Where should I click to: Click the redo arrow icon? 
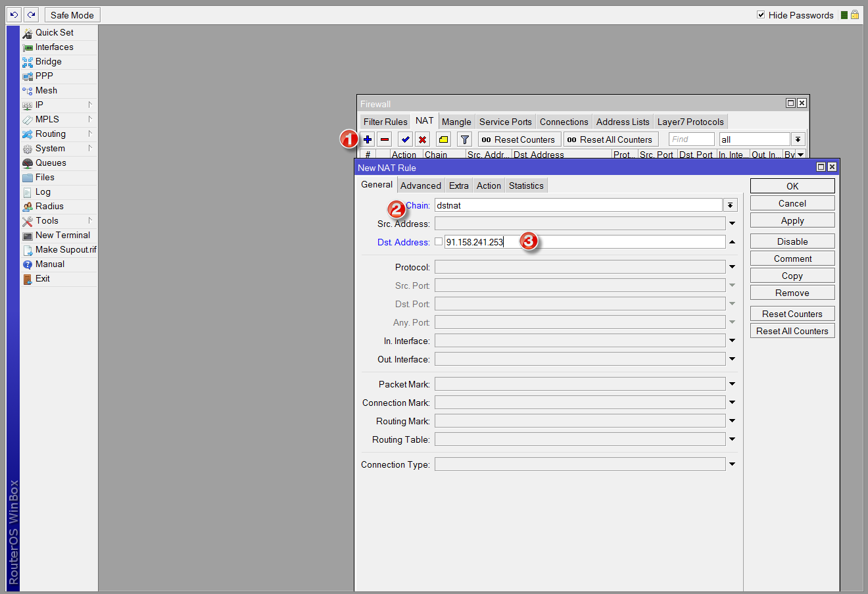pyautogui.click(x=31, y=14)
